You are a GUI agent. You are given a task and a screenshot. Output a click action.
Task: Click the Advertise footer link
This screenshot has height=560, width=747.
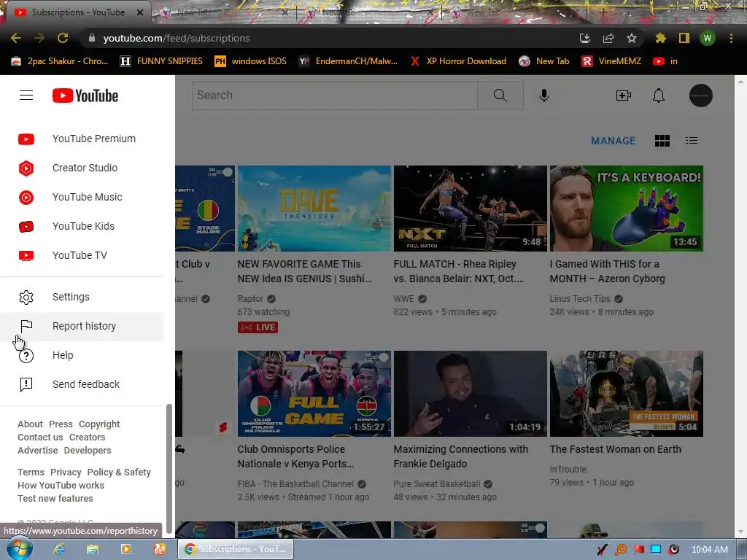38,450
